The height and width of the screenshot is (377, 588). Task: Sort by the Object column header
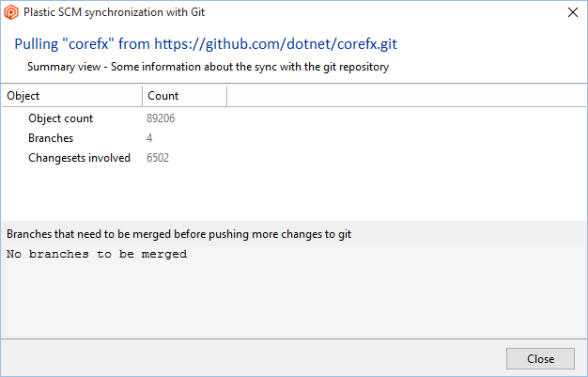[x=71, y=95]
